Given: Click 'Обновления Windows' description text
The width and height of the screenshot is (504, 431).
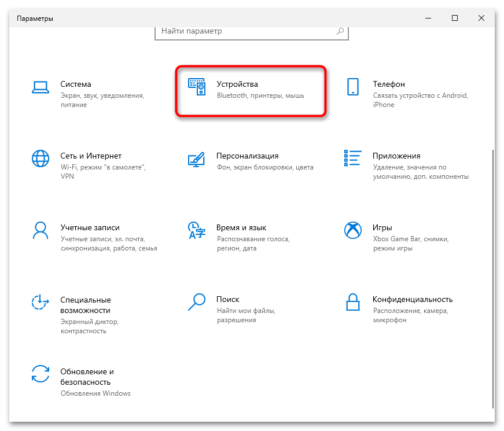Looking at the screenshot, I should tap(95, 393).
